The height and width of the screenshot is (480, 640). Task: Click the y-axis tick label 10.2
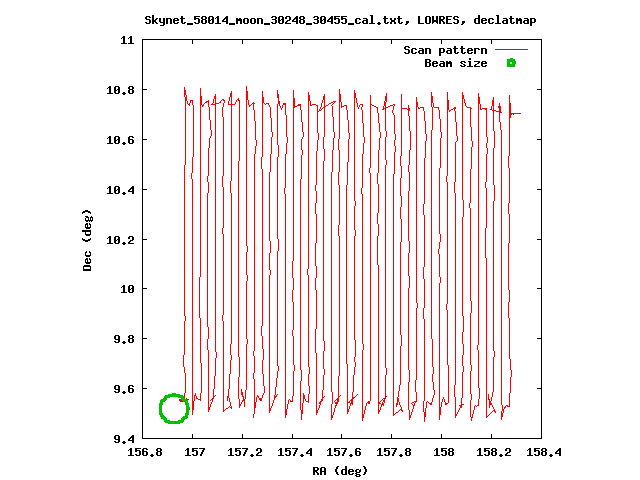(120, 240)
